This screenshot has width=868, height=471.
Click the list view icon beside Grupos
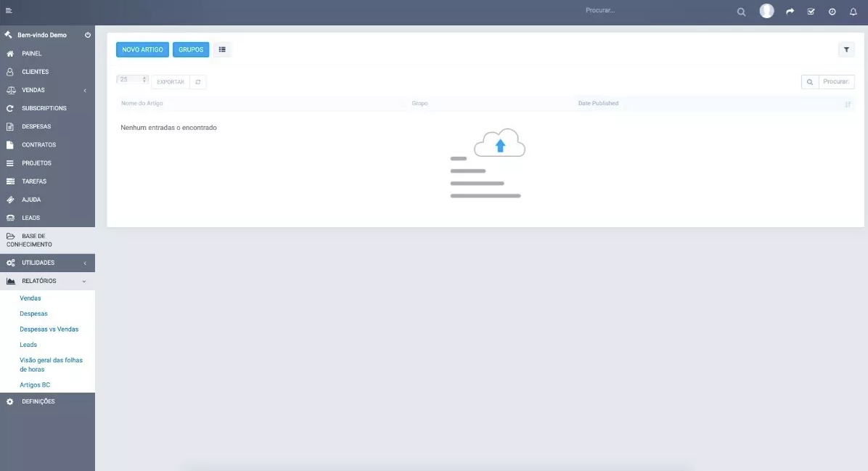tap(222, 49)
